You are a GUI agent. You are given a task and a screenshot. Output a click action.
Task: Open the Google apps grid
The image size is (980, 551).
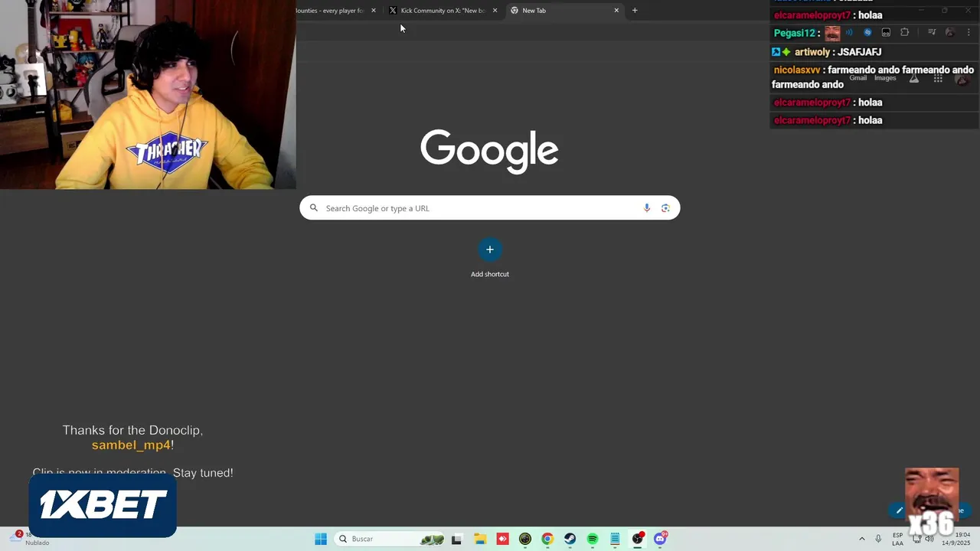[x=938, y=78]
